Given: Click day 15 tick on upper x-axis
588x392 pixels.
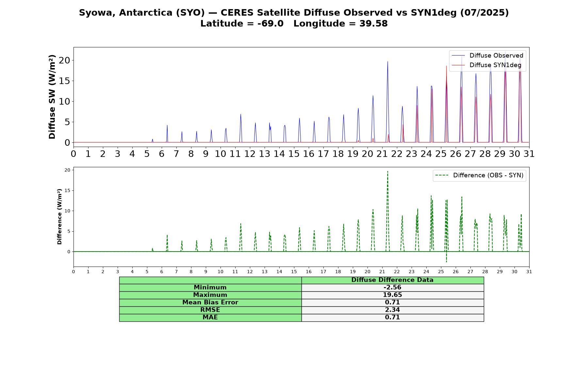Looking at the screenshot, I should 294,154.
